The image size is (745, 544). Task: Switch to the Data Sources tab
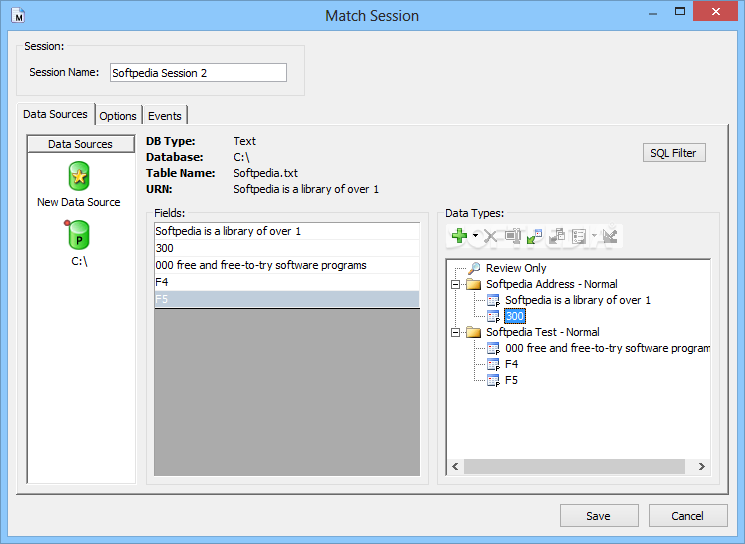point(56,114)
